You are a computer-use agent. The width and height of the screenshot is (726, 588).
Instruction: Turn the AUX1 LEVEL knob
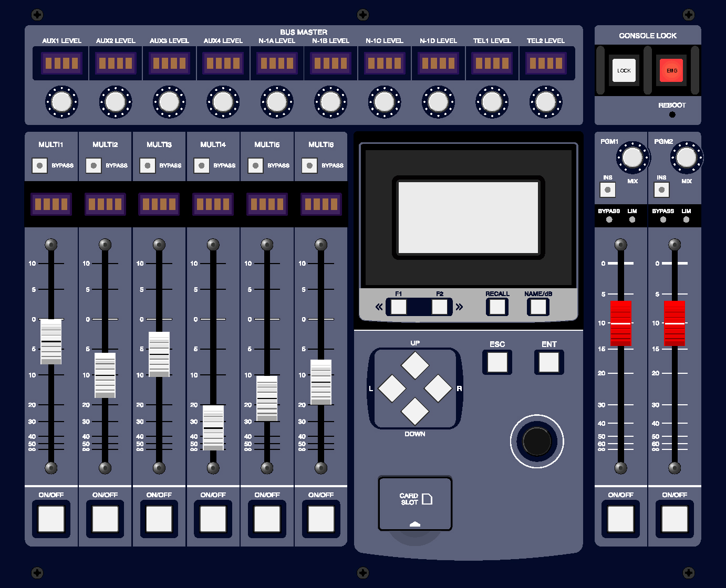(62, 102)
